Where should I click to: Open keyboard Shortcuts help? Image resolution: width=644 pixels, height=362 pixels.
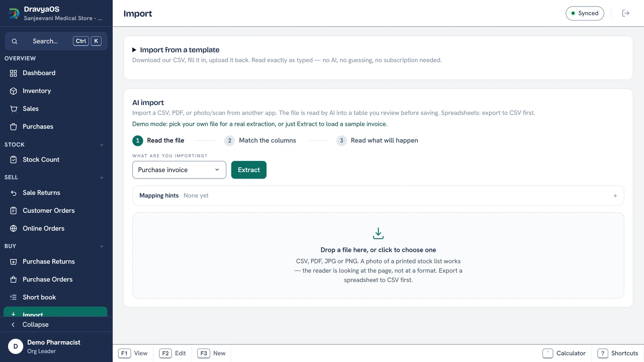click(618, 353)
